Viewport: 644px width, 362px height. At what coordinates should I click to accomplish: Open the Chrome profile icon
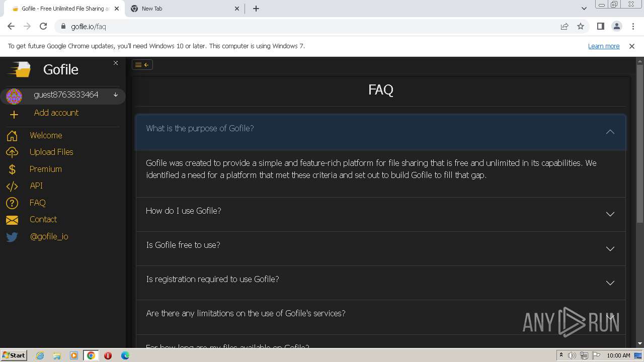click(616, 26)
